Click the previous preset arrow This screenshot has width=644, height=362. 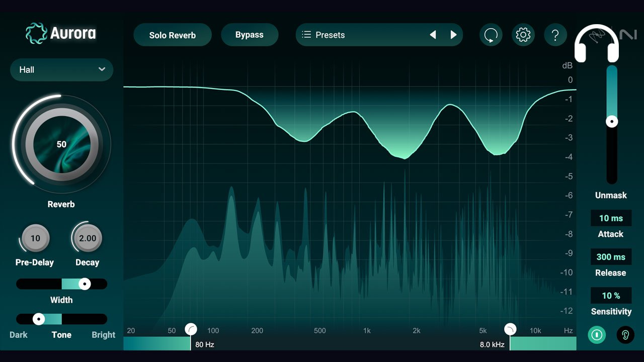click(x=433, y=35)
